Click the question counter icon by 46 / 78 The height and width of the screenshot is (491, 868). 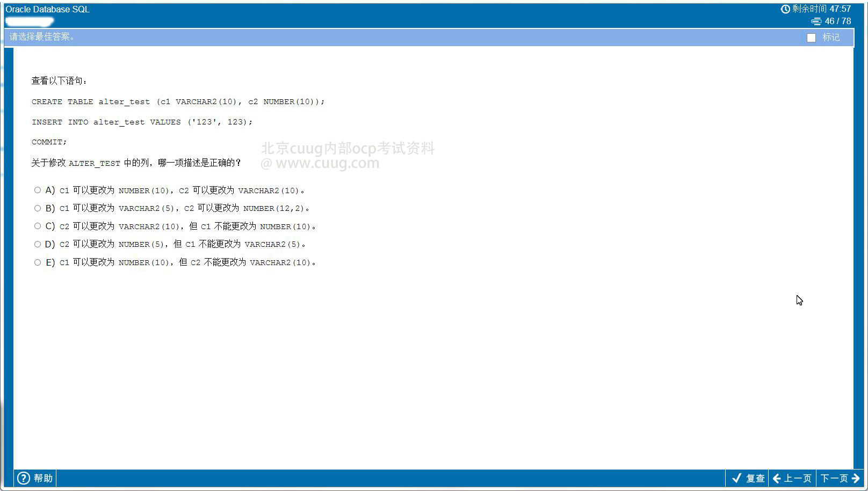click(816, 21)
